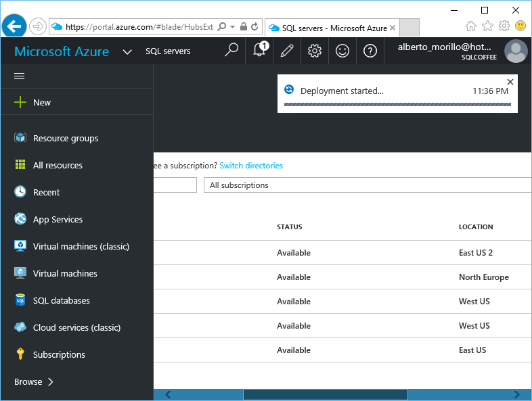This screenshot has width=532, height=401.
Task: Open the browser favorites star icon
Action: [487, 26]
